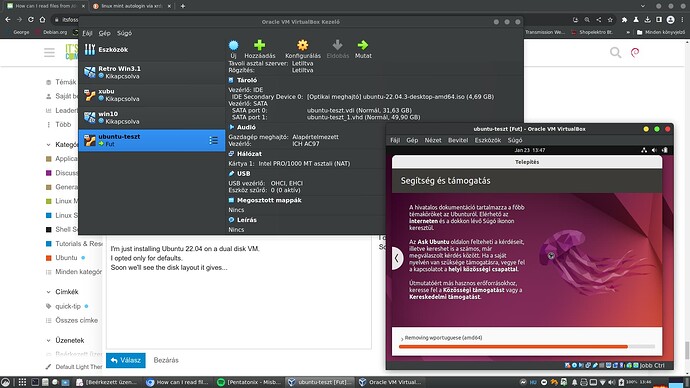This screenshot has width=690, height=388.
Task: Open Konfigurálás gear settings in VirtualBox Manager
Action: pyautogui.click(x=303, y=45)
